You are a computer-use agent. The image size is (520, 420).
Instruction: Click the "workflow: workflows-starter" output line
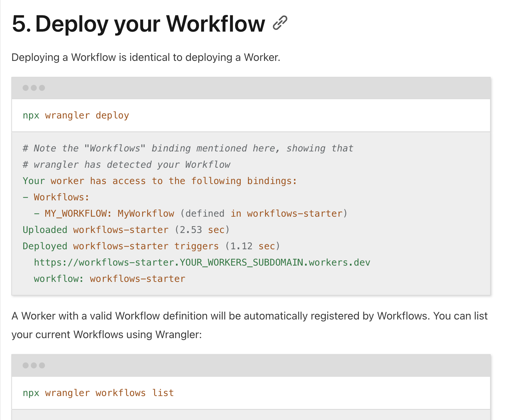110,279
